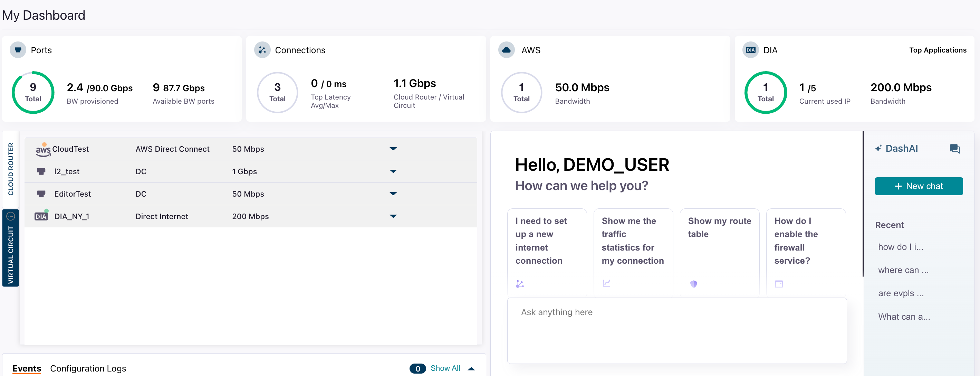Image resolution: width=980 pixels, height=376 pixels.
Task: Click the Connections card icon
Action: pos(262,50)
